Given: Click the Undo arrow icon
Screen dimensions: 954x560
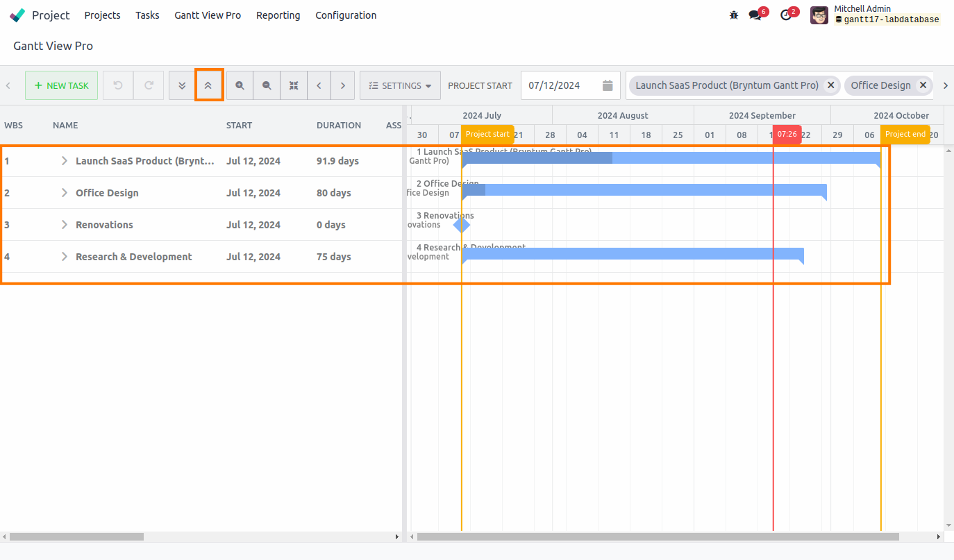Looking at the screenshot, I should point(117,85).
